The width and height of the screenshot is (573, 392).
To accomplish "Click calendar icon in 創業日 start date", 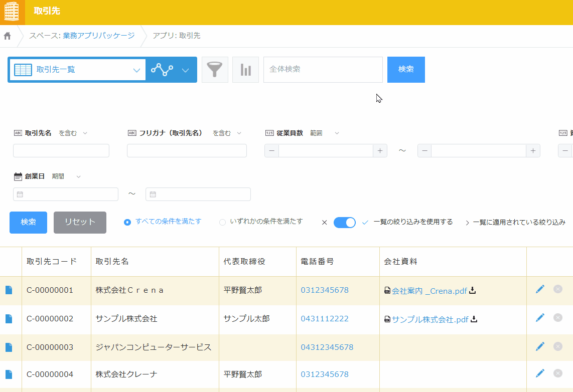I will point(20,194).
